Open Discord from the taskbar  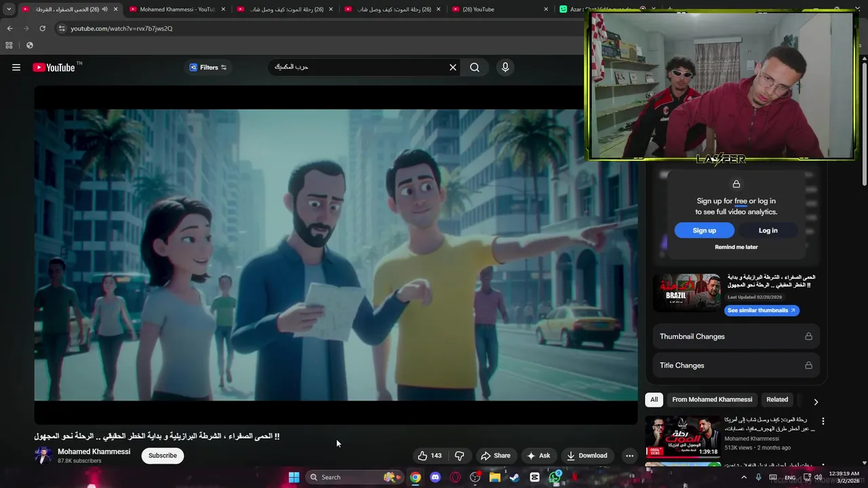[x=435, y=477]
